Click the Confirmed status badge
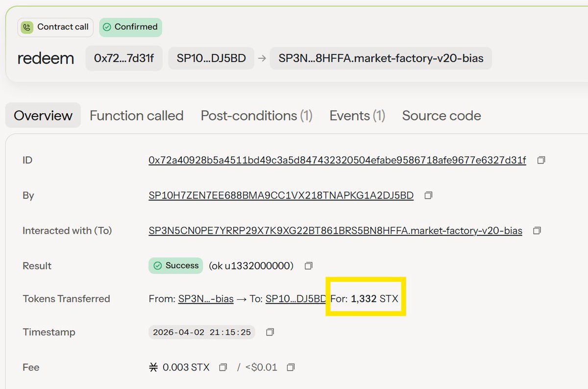Viewport: 588px width, 389px height. coord(130,27)
